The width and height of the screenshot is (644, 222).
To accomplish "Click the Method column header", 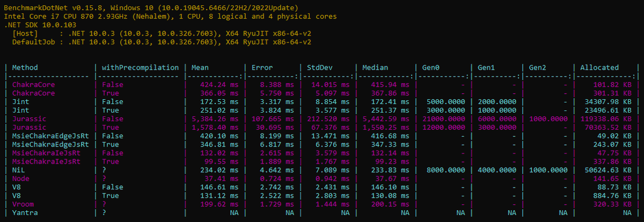I will click(25, 68).
